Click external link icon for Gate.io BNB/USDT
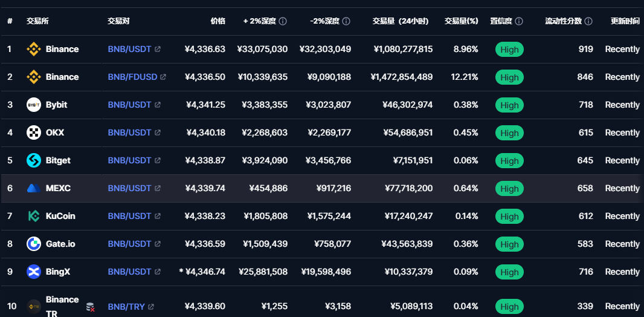Viewport: 644px width, 317px height. point(157,244)
